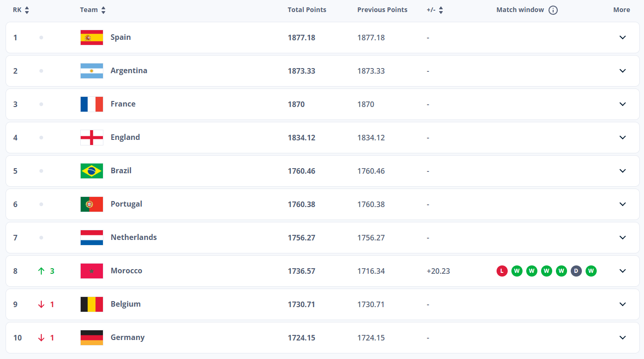Expand the Morocco row details

[622, 271]
